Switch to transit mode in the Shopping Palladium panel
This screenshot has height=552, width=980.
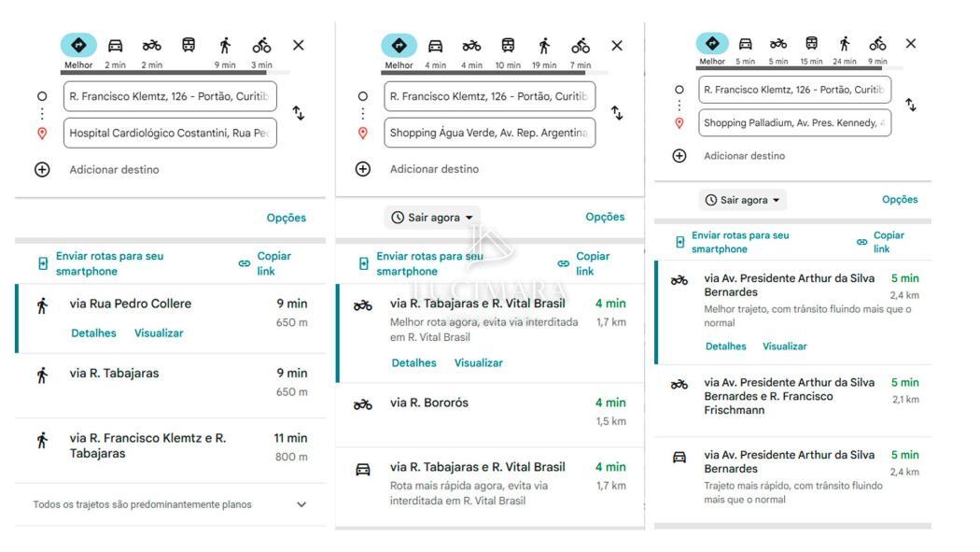click(x=811, y=44)
